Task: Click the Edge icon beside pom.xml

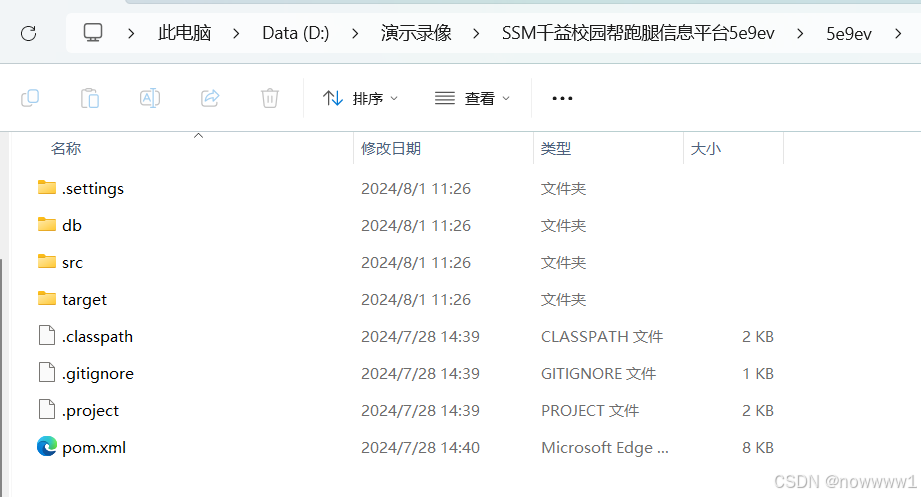Action: (x=47, y=446)
